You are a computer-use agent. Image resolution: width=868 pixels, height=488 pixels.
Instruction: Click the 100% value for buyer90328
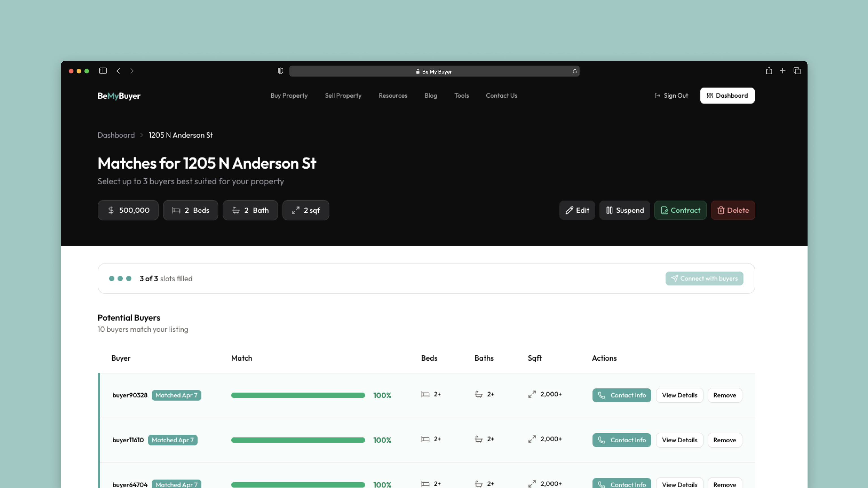tap(382, 395)
